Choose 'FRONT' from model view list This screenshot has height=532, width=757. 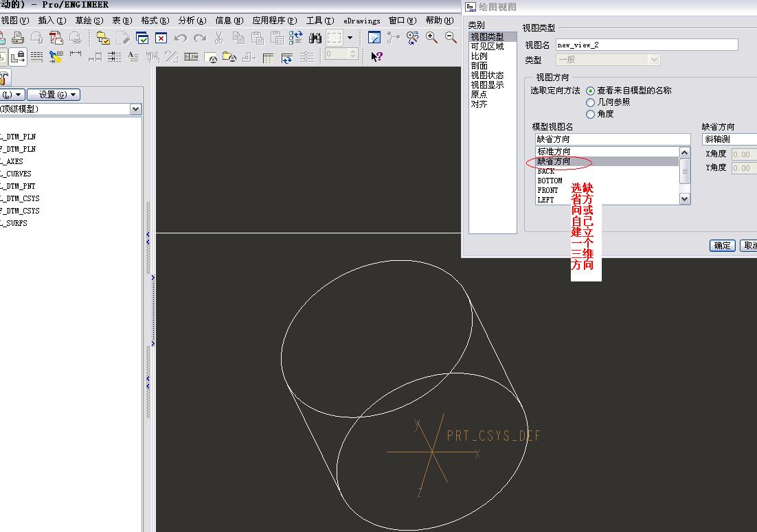(x=607, y=190)
